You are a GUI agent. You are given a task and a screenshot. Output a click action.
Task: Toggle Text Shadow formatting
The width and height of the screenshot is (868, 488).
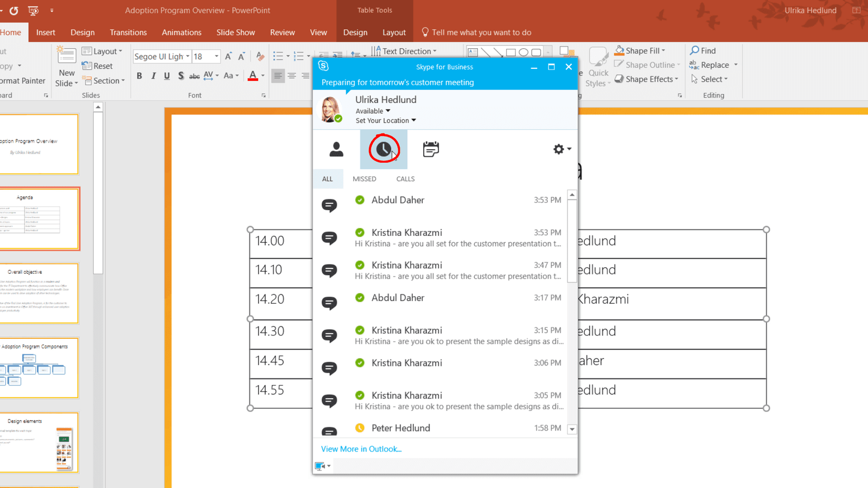[181, 76]
